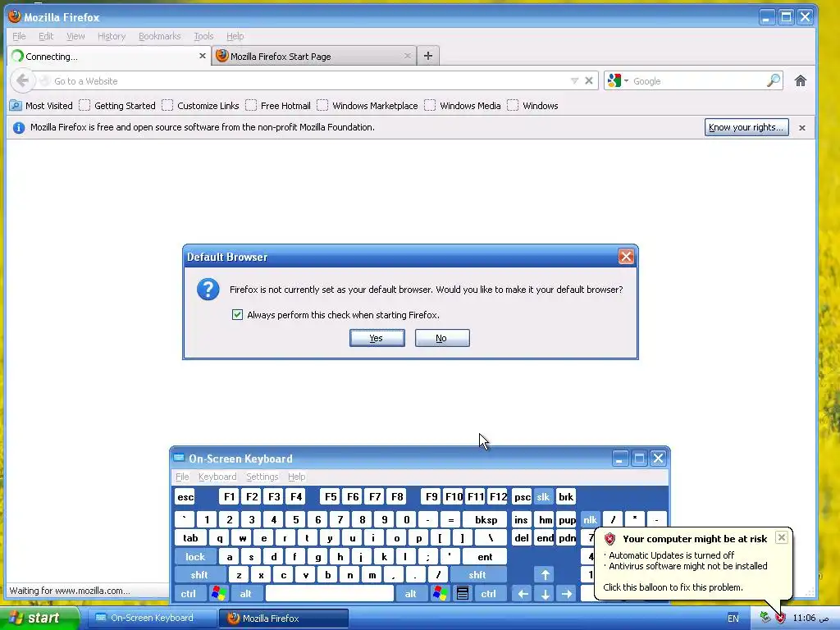
Task: Toggle left ctrl key on keyboard
Action: coord(188,594)
